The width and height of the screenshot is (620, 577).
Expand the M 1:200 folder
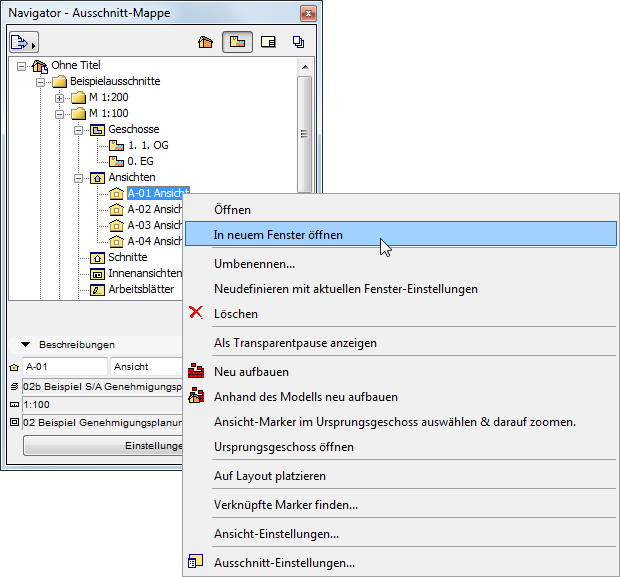(x=59, y=98)
